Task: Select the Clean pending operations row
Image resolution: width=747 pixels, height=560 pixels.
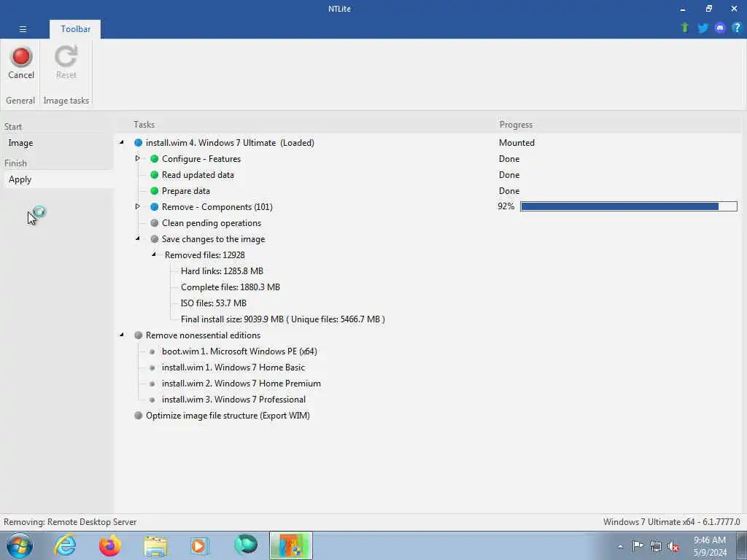Action: (x=212, y=223)
